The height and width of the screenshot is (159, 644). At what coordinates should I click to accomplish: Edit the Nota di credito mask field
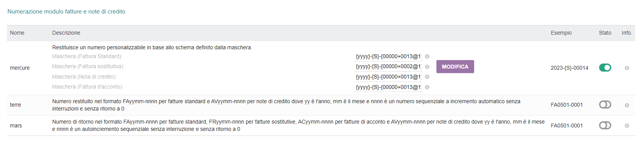(x=388, y=77)
